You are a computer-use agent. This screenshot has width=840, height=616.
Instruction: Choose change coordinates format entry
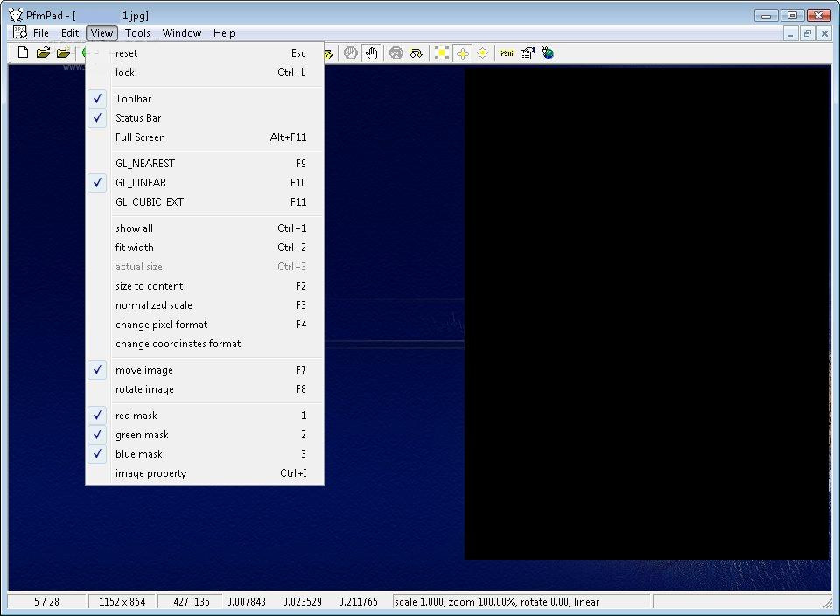click(205, 344)
